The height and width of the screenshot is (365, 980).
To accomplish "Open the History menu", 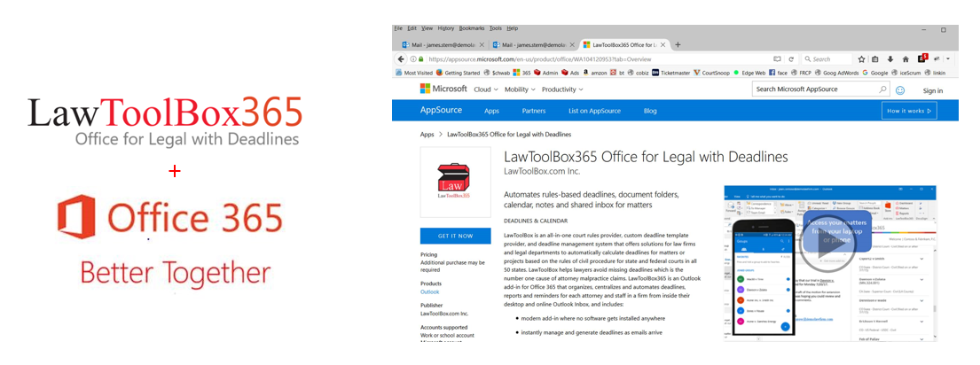I will (x=445, y=28).
